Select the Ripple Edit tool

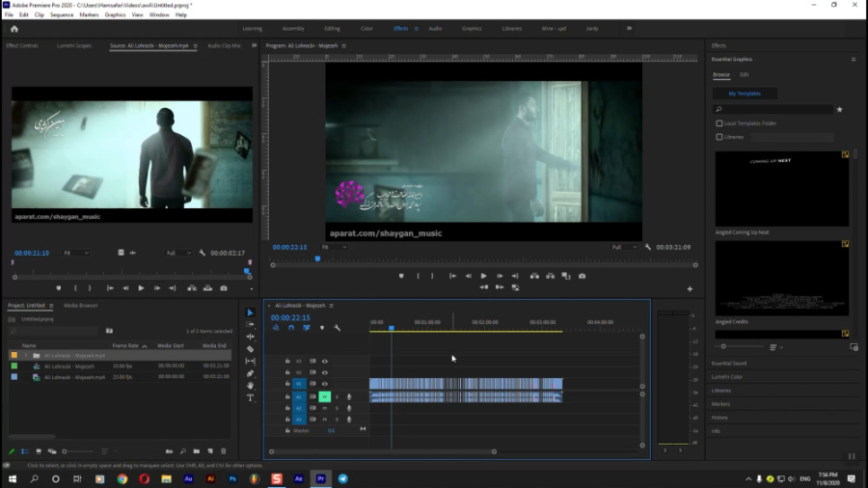click(x=250, y=337)
